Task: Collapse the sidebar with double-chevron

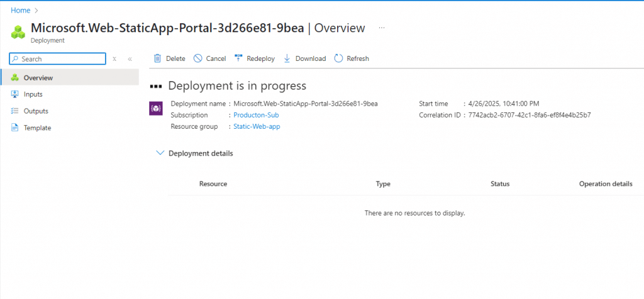Action: pyautogui.click(x=130, y=59)
